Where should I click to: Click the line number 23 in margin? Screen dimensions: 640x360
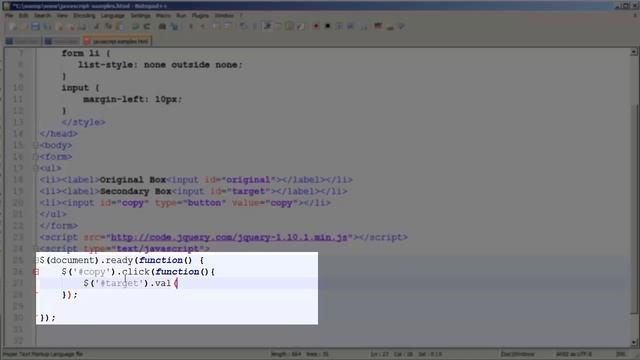18,237
